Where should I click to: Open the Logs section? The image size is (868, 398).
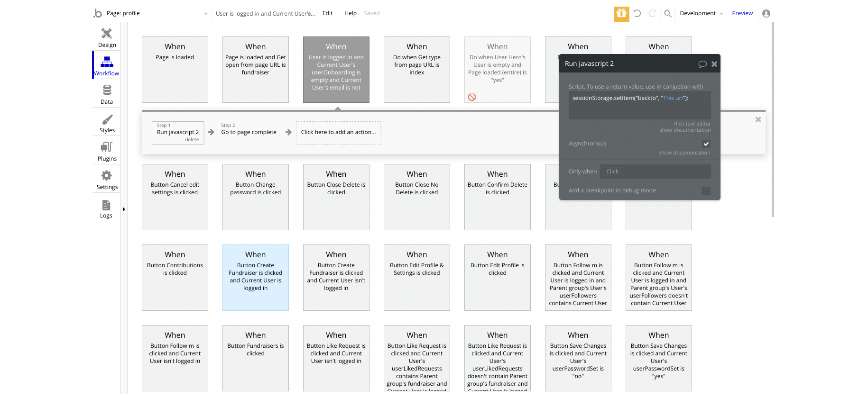pyautogui.click(x=106, y=208)
